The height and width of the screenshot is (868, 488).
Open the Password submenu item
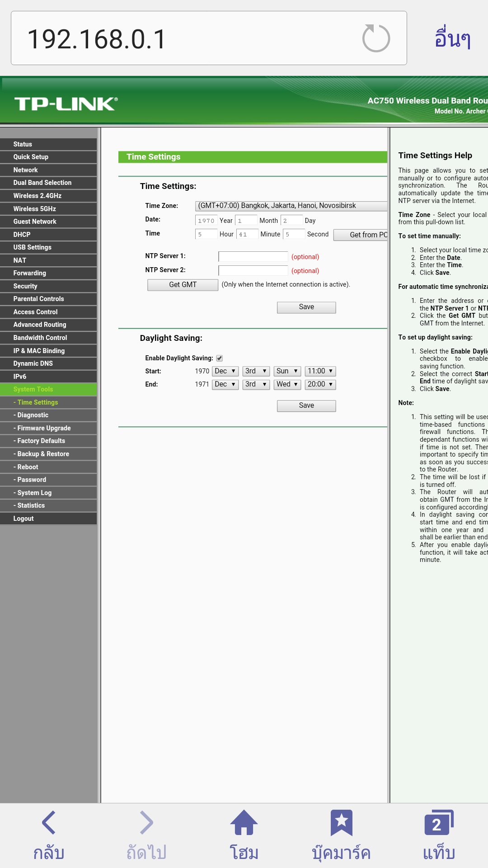point(48,480)
